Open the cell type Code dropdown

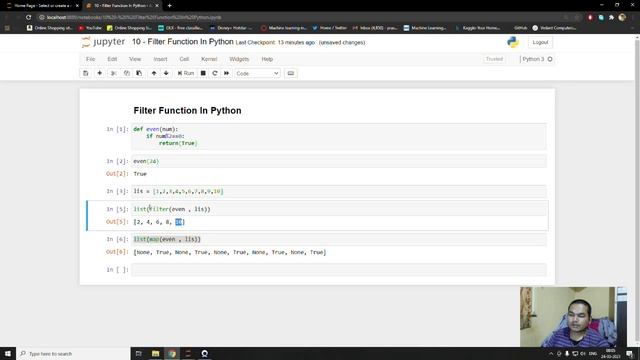(257, 73)
